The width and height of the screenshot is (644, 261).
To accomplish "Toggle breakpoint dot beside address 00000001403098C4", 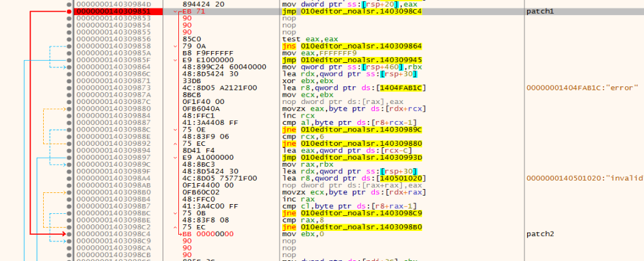I will (x=69, y=234).
